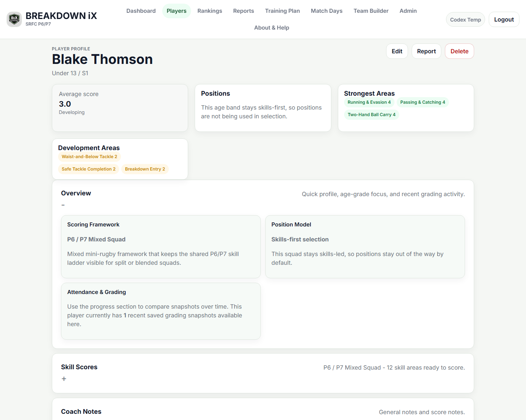Click the SRFC P6/P7 team label
This screenshot has width=526, height=420.
[38, 24]
